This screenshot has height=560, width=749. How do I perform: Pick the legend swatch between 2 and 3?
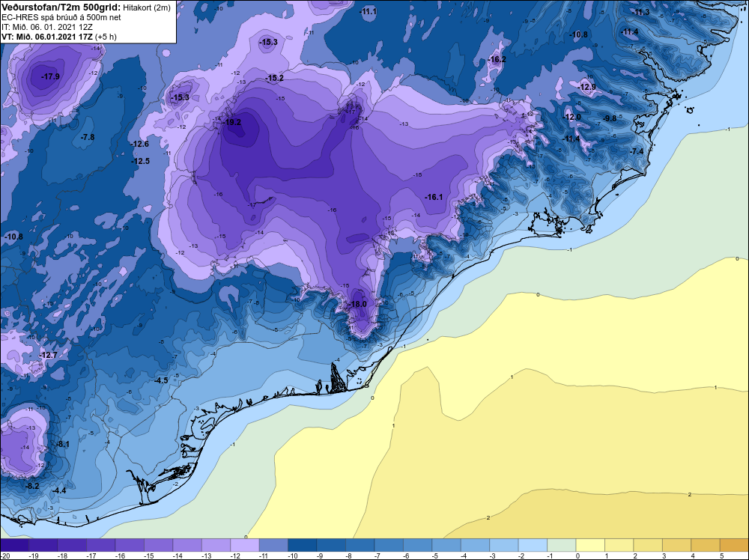[648, 545]
